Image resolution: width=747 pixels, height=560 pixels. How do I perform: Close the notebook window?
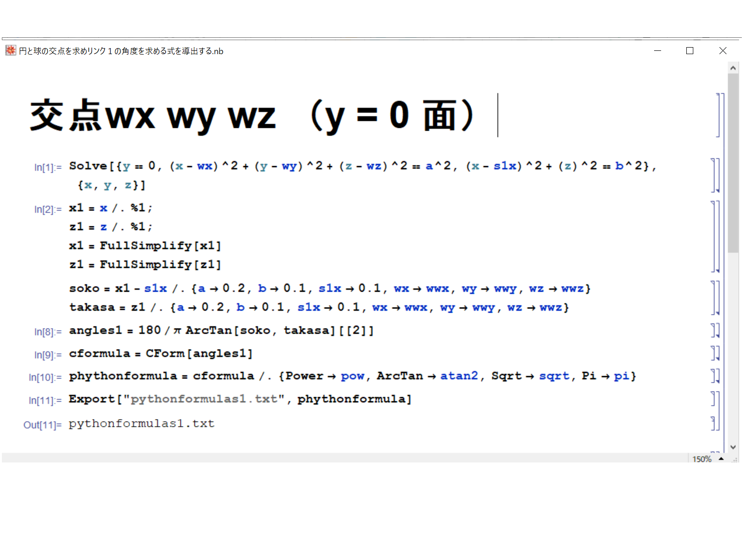(723, 50)
